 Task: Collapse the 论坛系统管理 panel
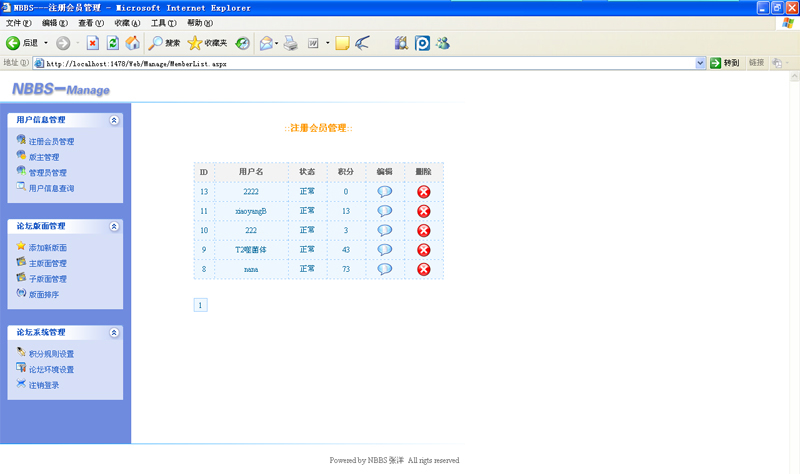click(x=114, y=333)
